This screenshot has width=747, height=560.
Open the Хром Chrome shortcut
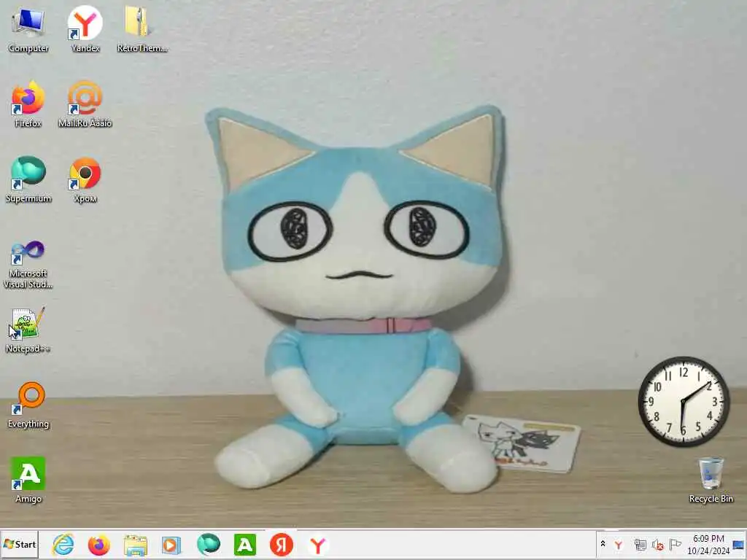[85, 179]
